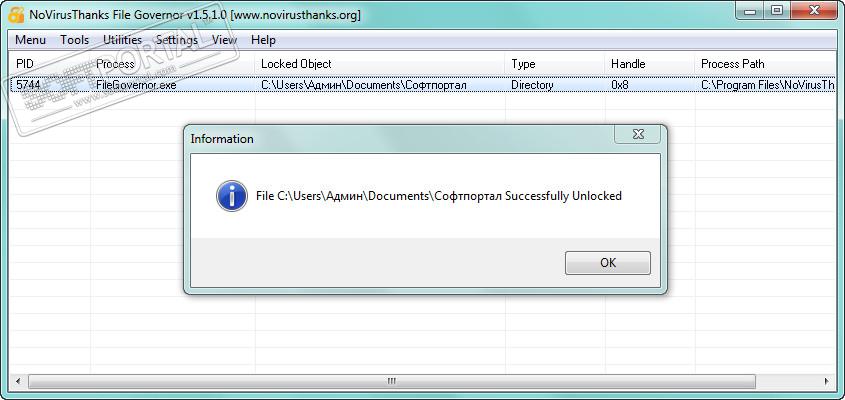Select the locked object path cell in table
The width and height of the screenshot is (845, 400).
click(x=380, y=85)
